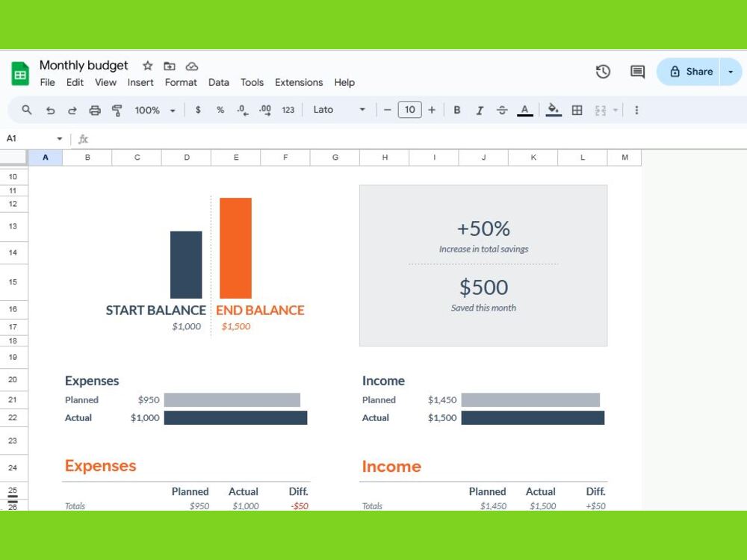Viewport: 747px width, 560px height.
Task: Redo the last action
Action: (72, 111)
